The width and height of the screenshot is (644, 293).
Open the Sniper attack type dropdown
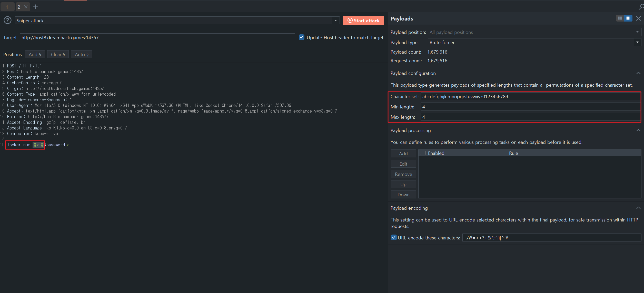point(335,21)
